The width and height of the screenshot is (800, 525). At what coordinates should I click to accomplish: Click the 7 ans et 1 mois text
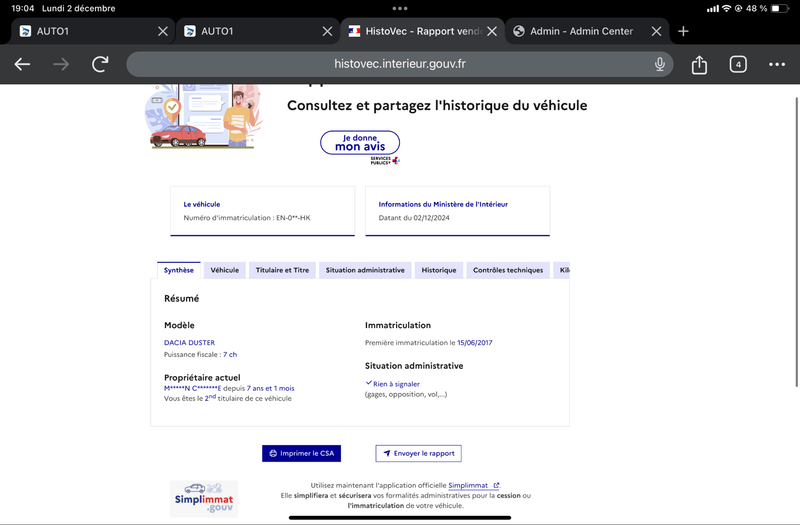[270, 388]
